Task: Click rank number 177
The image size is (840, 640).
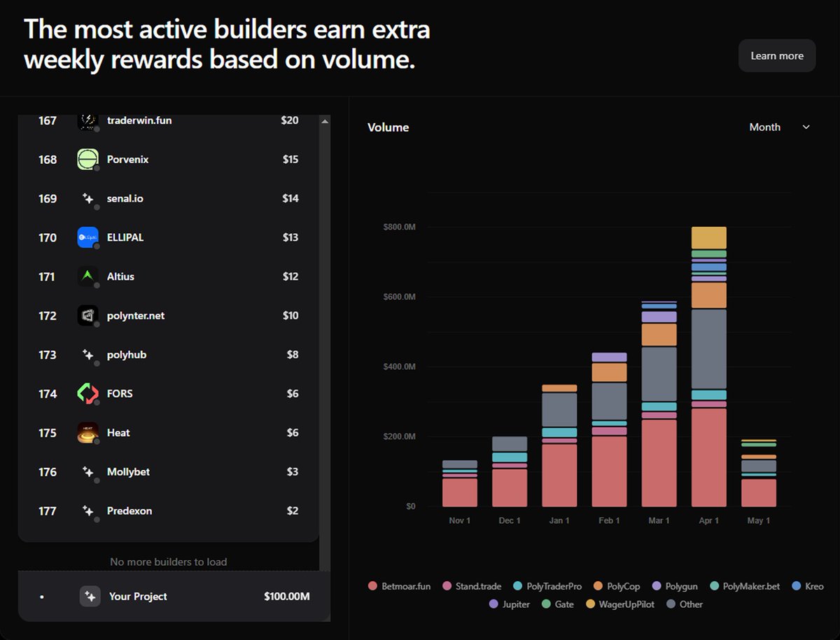Action: point(47,511)
